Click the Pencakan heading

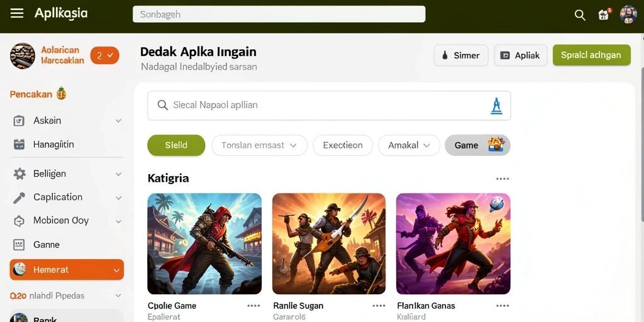pos(31,94)
